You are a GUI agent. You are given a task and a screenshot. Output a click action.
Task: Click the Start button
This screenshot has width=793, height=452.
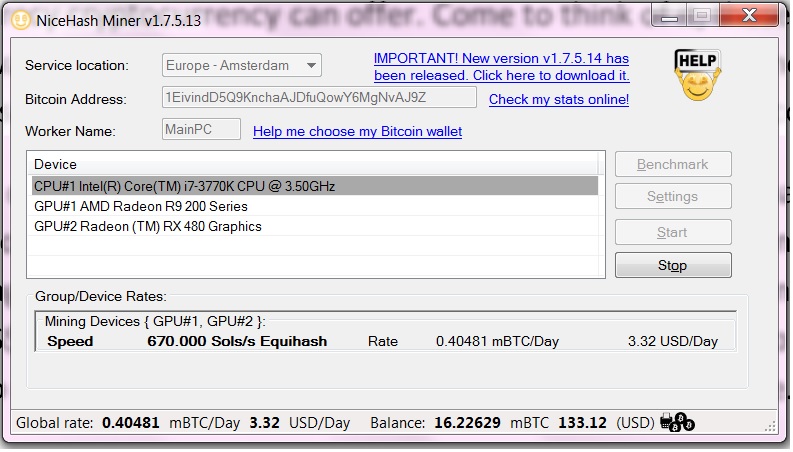tap(673, 233)
